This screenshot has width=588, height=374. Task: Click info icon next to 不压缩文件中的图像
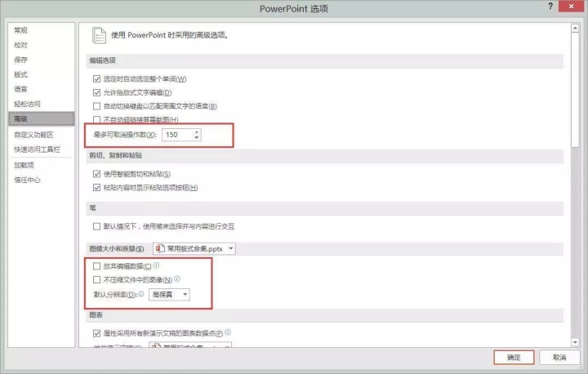tap(177, 278)
